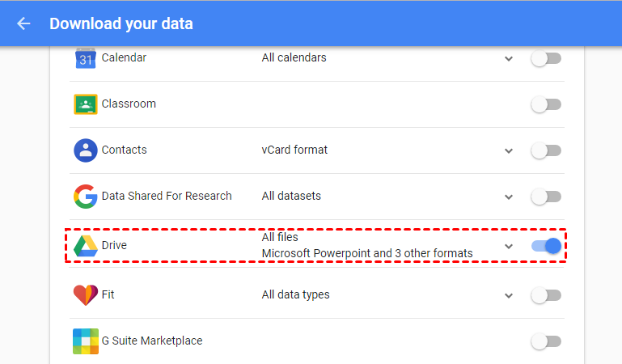This screenshot has height=364, width=622.
Task: Click 'Microsoft Powerpoint and 3 other formats'
Action: point(367,253)
